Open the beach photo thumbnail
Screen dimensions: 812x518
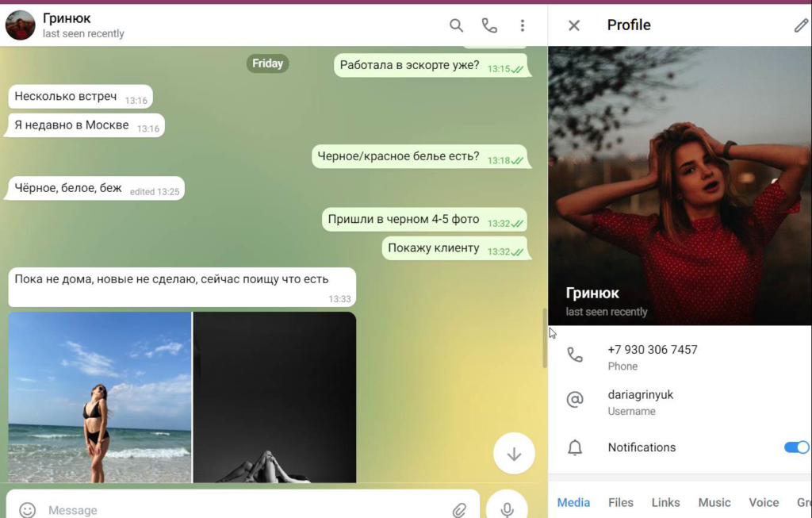[100, 397]
